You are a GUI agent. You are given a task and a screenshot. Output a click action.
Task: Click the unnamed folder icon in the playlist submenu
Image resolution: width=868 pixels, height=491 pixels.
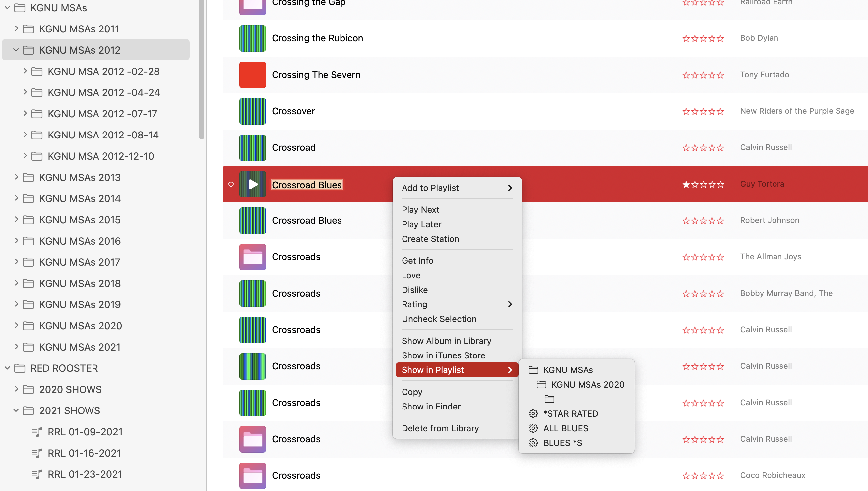[x=549, y=399]
